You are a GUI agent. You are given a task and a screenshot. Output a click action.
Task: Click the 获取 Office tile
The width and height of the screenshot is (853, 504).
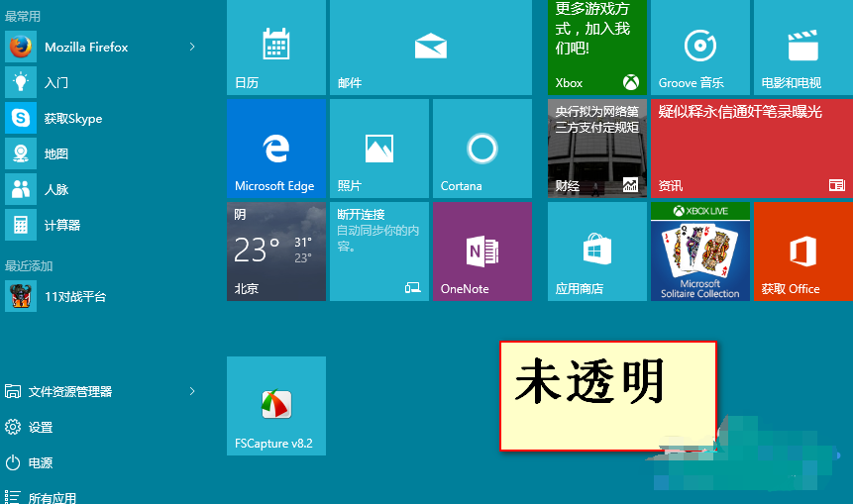point(802,252)
